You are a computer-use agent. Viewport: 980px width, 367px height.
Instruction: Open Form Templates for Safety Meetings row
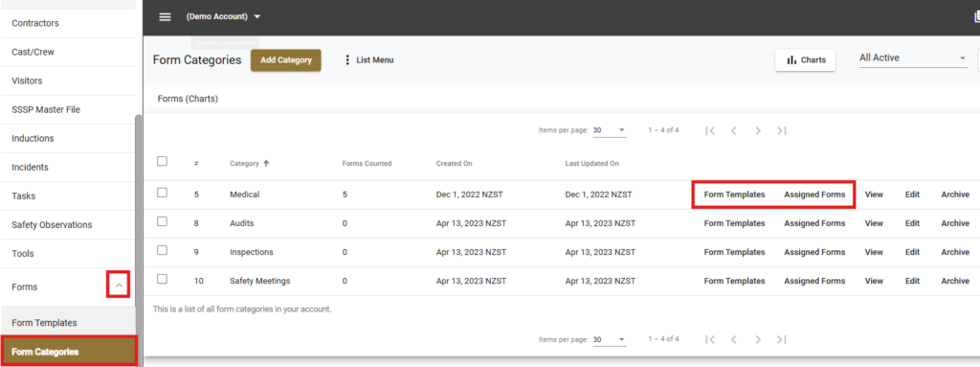click(x=734, y=281)
